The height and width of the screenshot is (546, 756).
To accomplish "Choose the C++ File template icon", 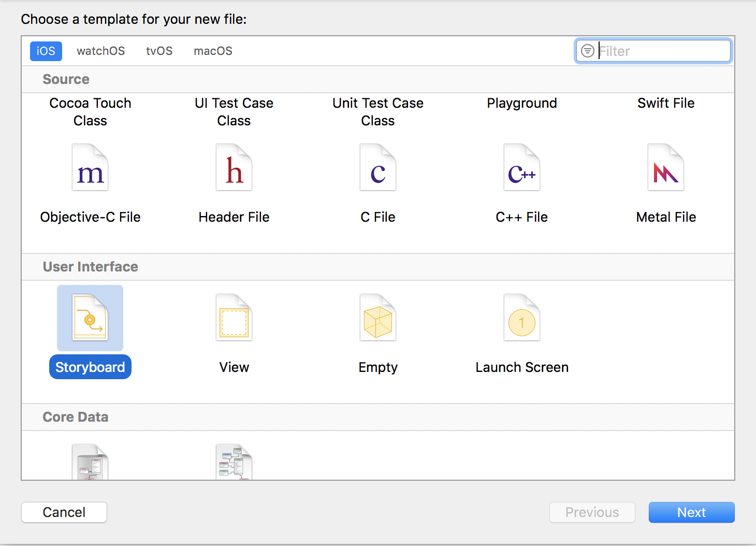I will 522,167.
